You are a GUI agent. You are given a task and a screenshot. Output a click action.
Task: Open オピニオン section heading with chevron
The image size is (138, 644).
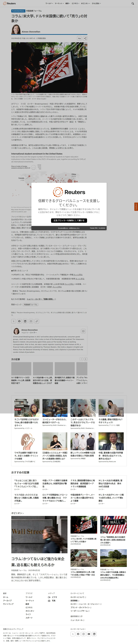coord(18,513)
